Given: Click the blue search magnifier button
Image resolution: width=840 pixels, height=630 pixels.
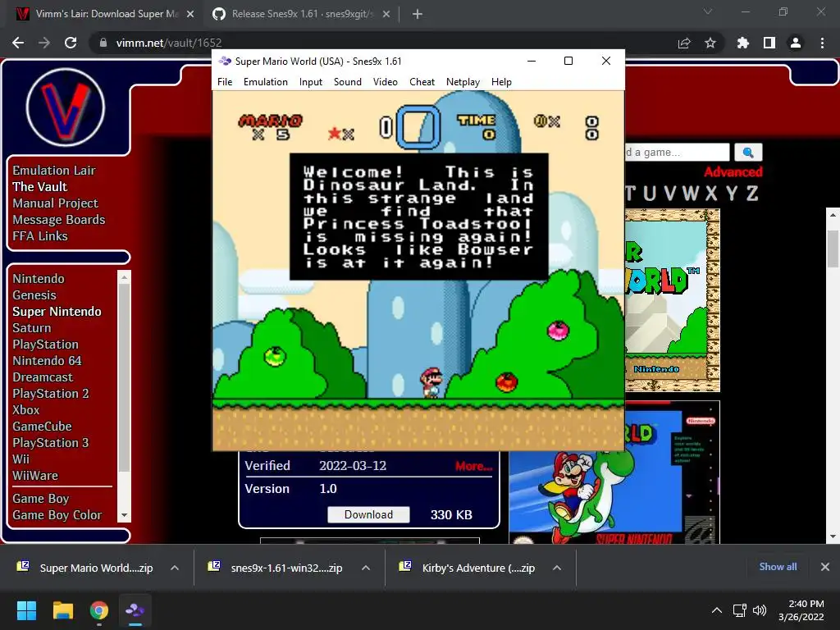Looking at the screenshot, I should tap(748, 153).
